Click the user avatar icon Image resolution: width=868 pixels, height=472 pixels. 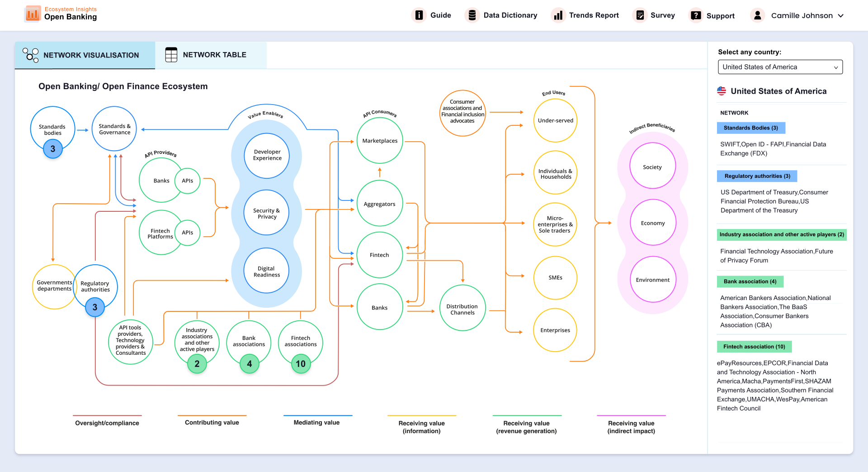pyautogui.click(x=758, y=15)
